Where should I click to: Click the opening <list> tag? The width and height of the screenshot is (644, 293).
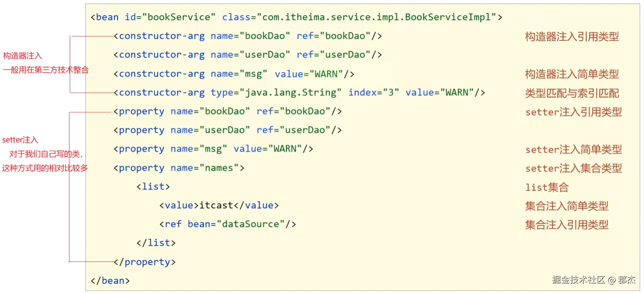tap(153, 186)
